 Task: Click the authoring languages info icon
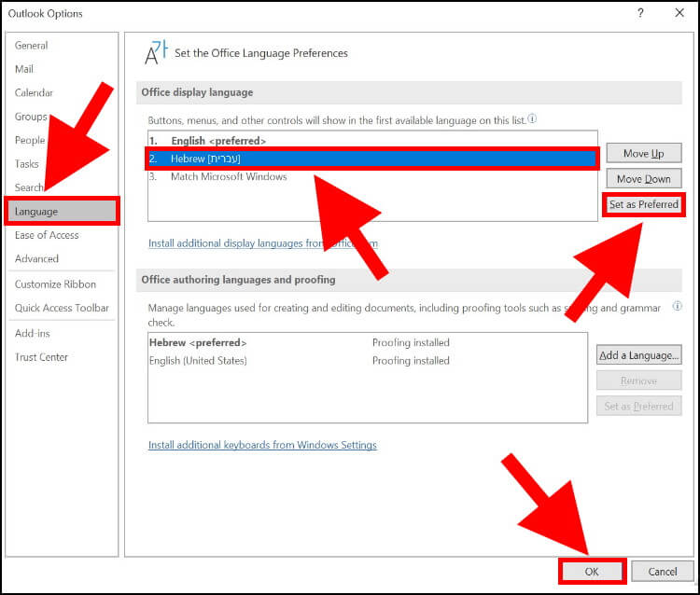(x=678, y=306)
